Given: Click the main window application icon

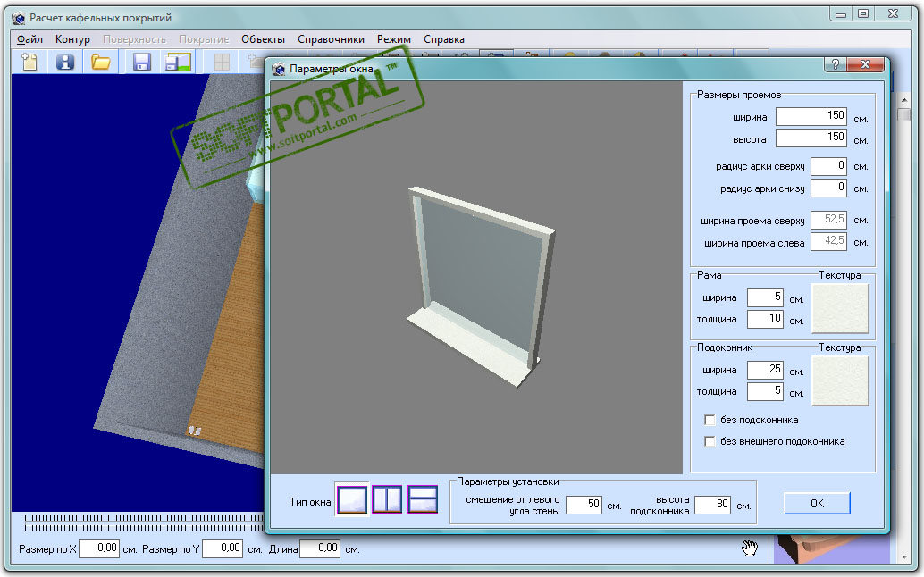Looking at the screenshot, I should point(19,18).
